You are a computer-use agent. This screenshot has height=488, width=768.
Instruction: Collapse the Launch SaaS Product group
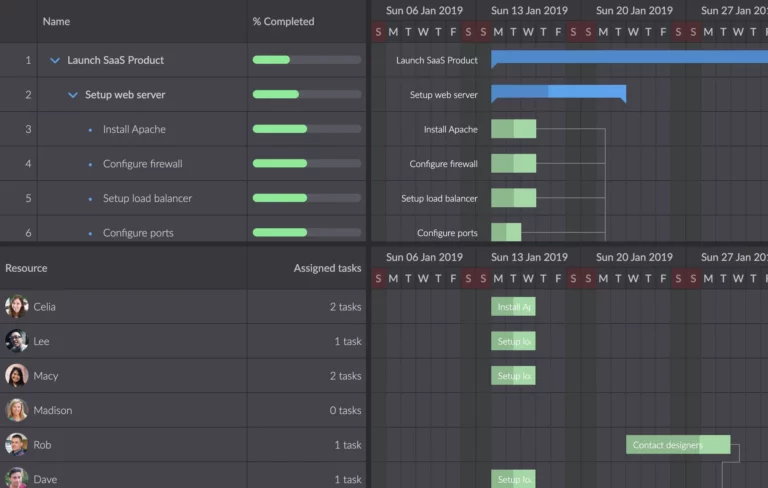pos(55,60)
